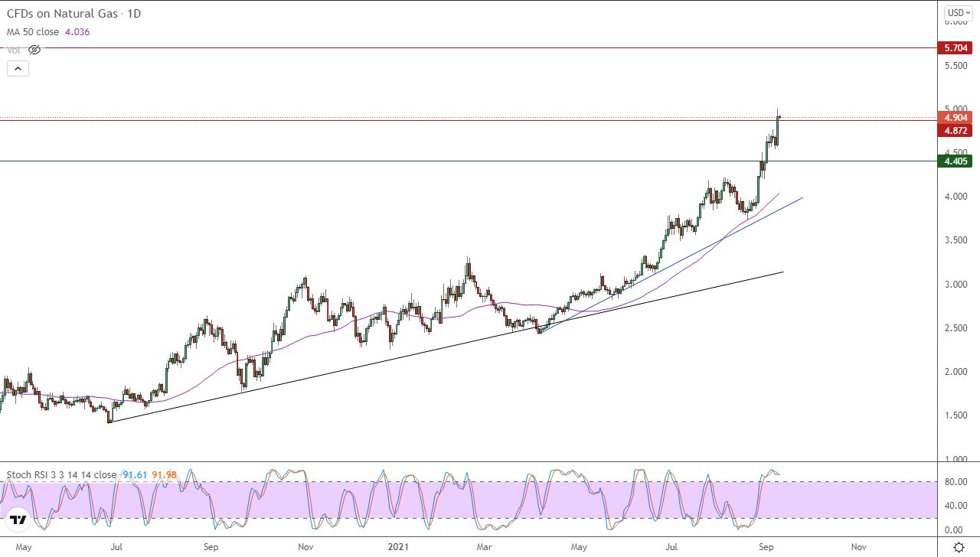Collapse the indicator legend with the chevron button
Screen dimensions: 980x557
pos(18,68)
